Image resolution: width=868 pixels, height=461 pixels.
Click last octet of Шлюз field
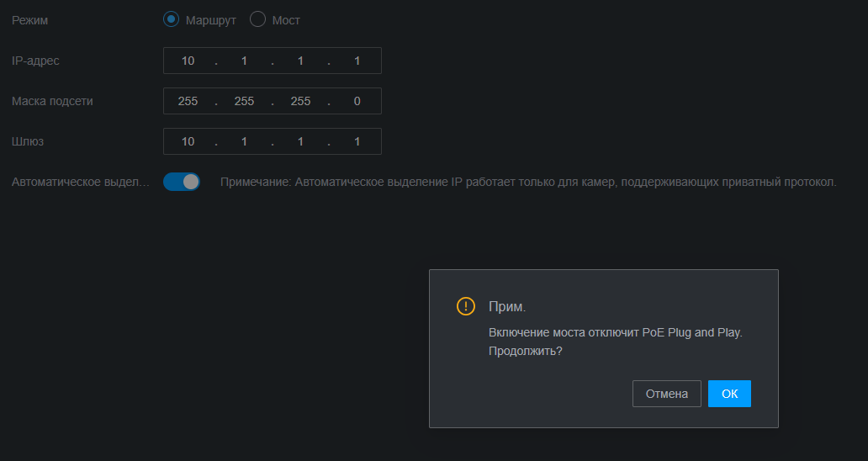click(357, 141)
